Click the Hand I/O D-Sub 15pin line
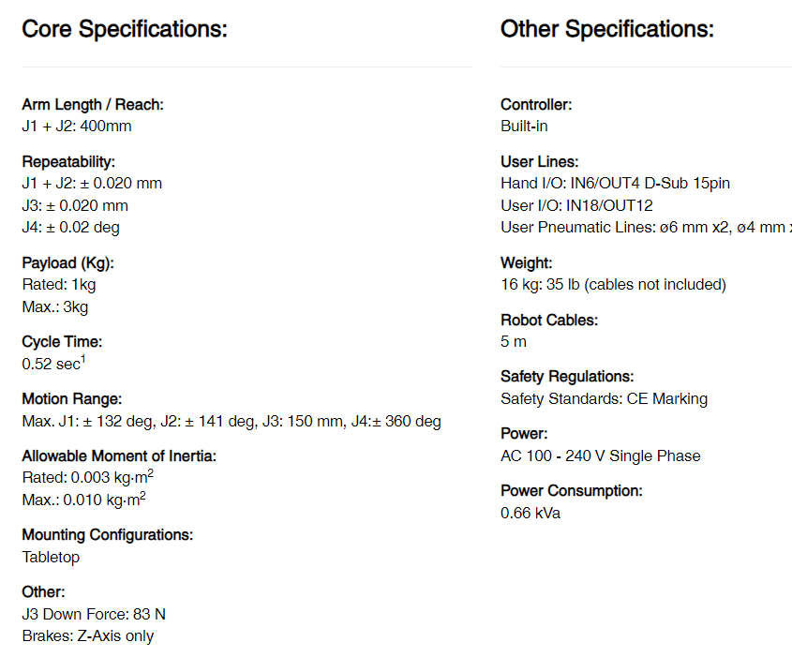792x672 pixels. pyautogui.click(x=615, y=184)
